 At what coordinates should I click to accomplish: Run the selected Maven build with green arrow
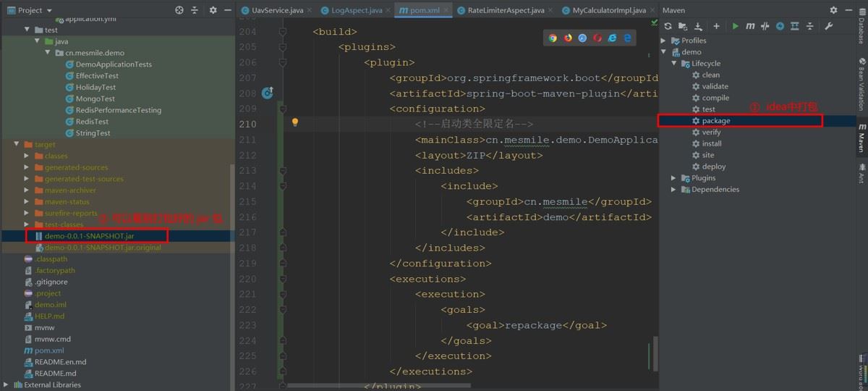point(736,26)
